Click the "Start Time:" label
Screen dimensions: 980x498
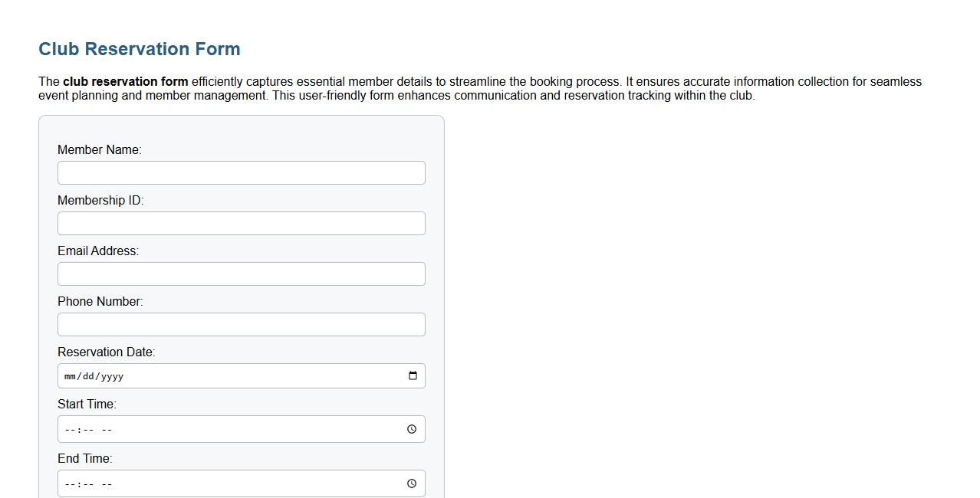(87, 405)
